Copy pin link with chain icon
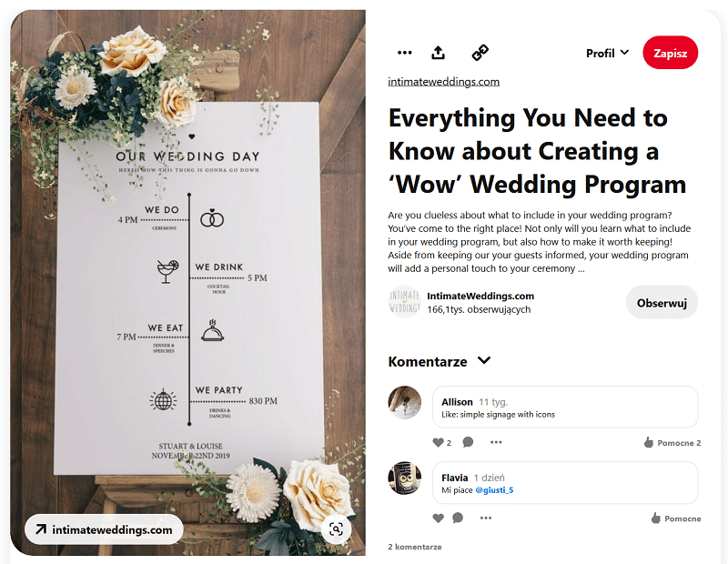This screenshot has width=728, height=564. click(480, 53)
